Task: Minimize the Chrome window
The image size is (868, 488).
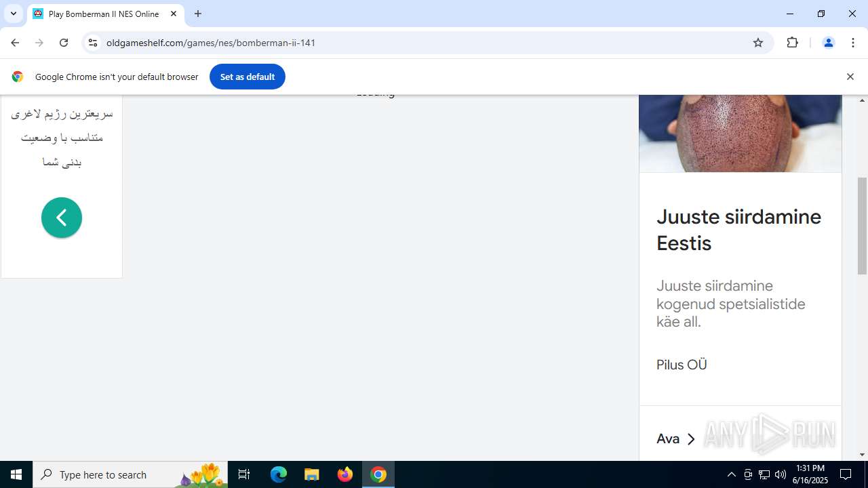Action: tap(789, 14)
